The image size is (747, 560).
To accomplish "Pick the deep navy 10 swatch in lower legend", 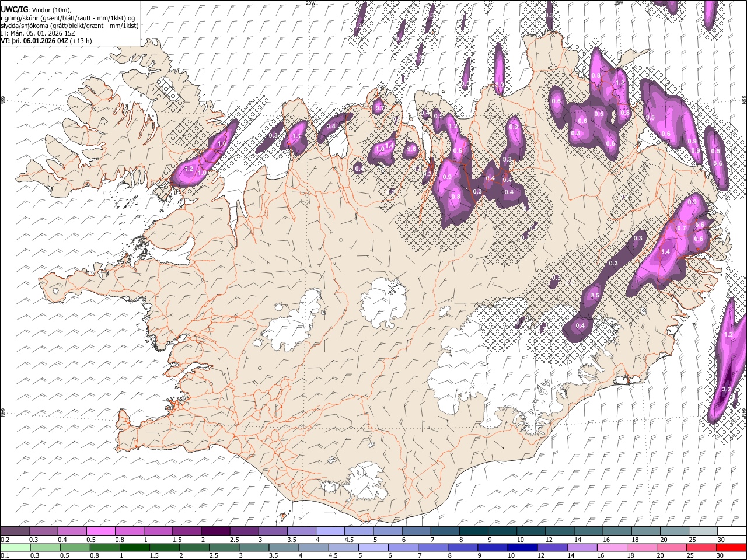I will 523,547.
